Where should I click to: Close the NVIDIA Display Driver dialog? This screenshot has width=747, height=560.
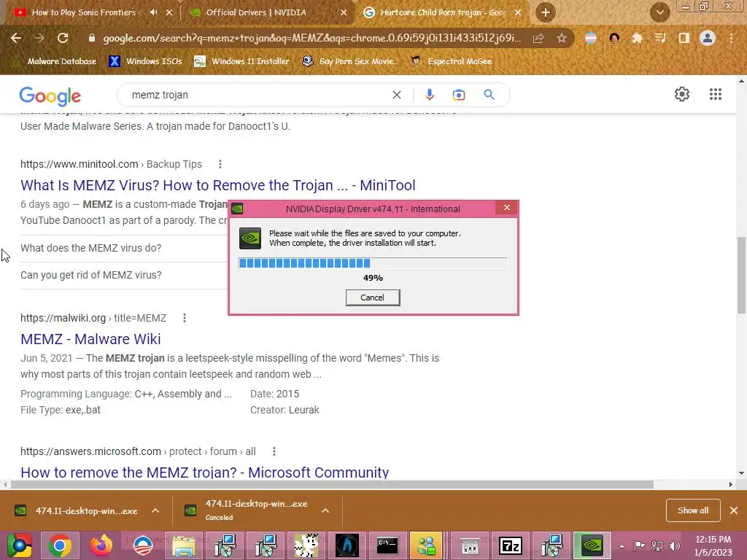pyautogui.click(x=506, y=208)
